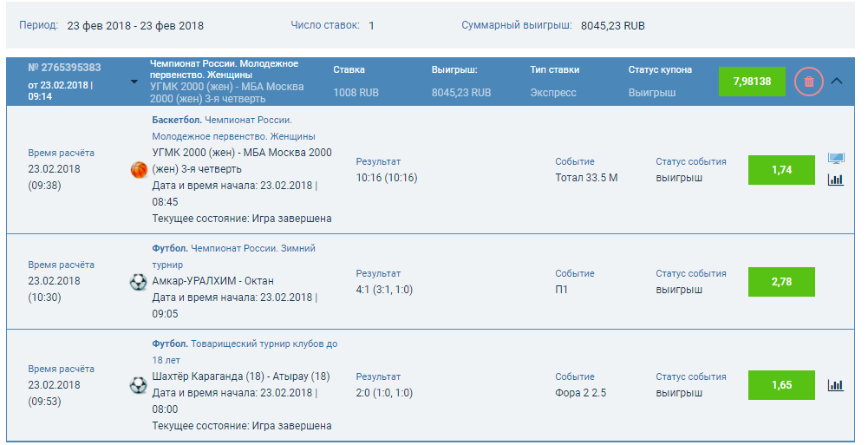The height and width of the screenshot is (445, 868).
Task: Click result 2:0 (1:0, 1:0)
Action: point(384,392)
